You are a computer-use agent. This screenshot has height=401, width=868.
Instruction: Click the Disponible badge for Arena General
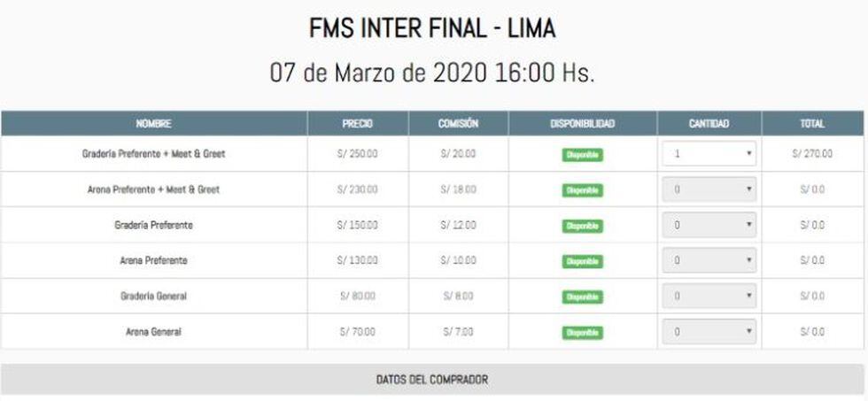(x=582, y=333)
